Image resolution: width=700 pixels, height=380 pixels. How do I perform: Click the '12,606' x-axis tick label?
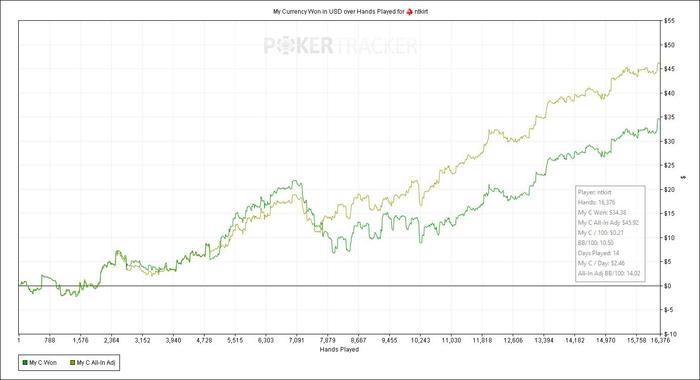click(512, 340)
